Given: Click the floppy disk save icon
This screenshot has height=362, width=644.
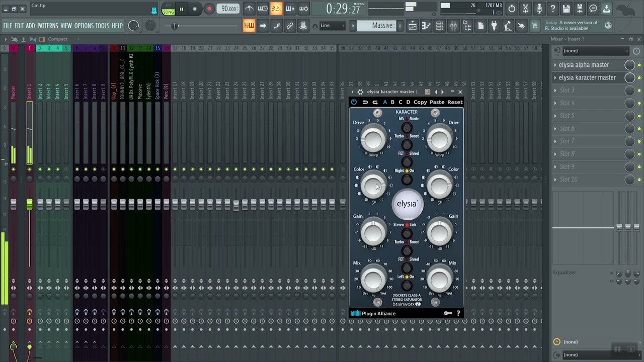Looking at the screenshot, I should coord(567,9).
